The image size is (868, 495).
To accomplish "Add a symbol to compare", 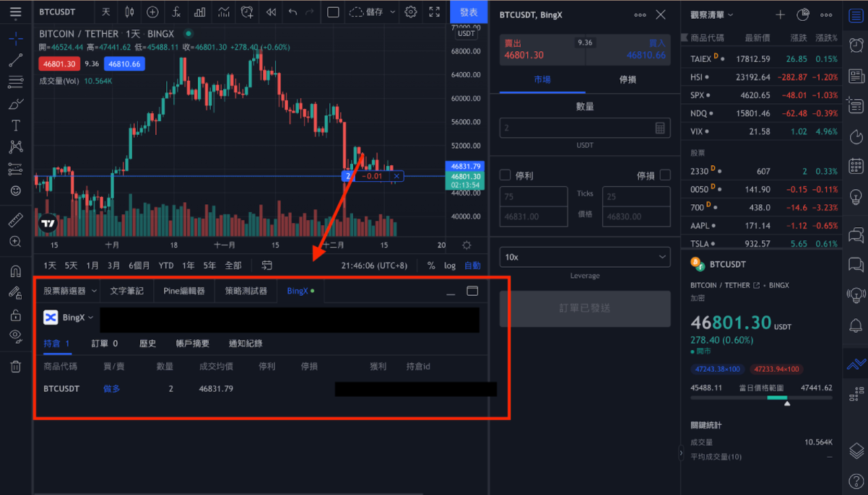I will click(x=152, y=12).
